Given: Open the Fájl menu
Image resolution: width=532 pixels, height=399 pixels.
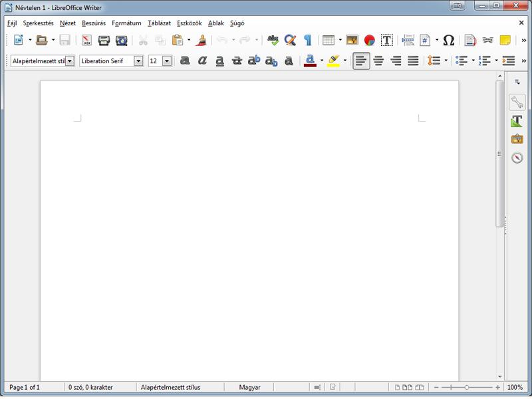Looking at the screenshot, I should (x=12, y=23).
